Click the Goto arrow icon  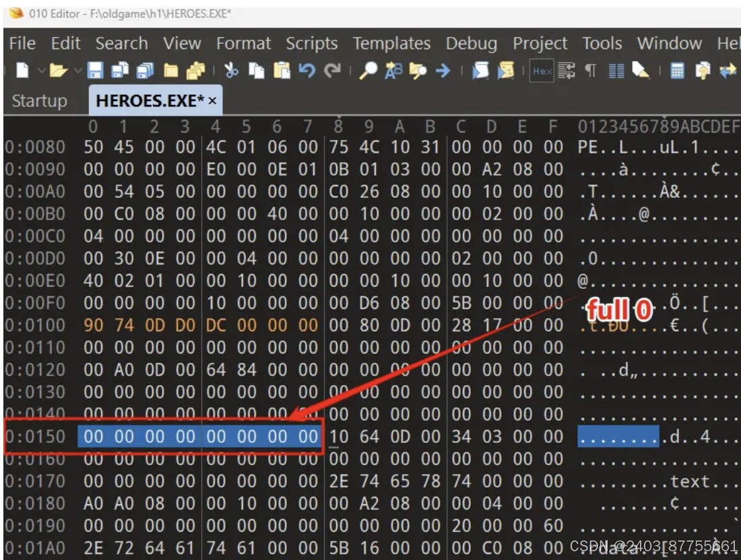pyautogui.click(x=443, y=71)
